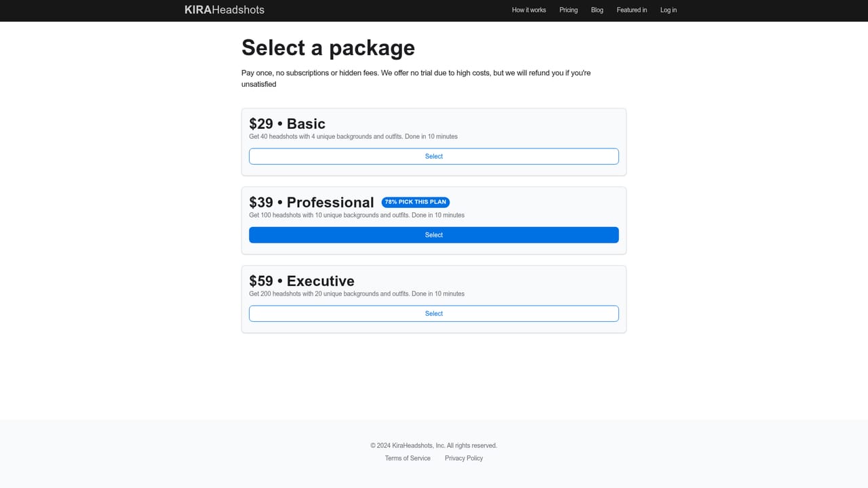Visit the Featured in section
The image size is (868, 488).
(x=631, y=10)
